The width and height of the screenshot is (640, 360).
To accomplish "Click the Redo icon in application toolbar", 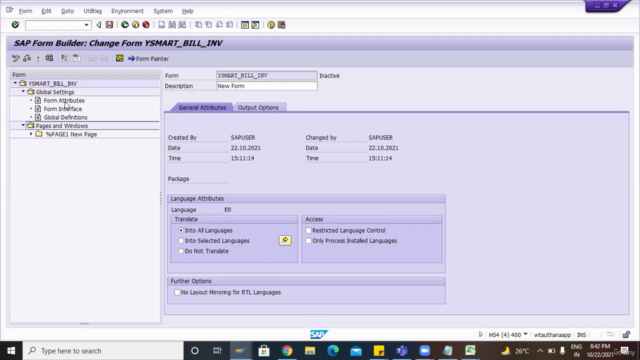I will [104, 58].
